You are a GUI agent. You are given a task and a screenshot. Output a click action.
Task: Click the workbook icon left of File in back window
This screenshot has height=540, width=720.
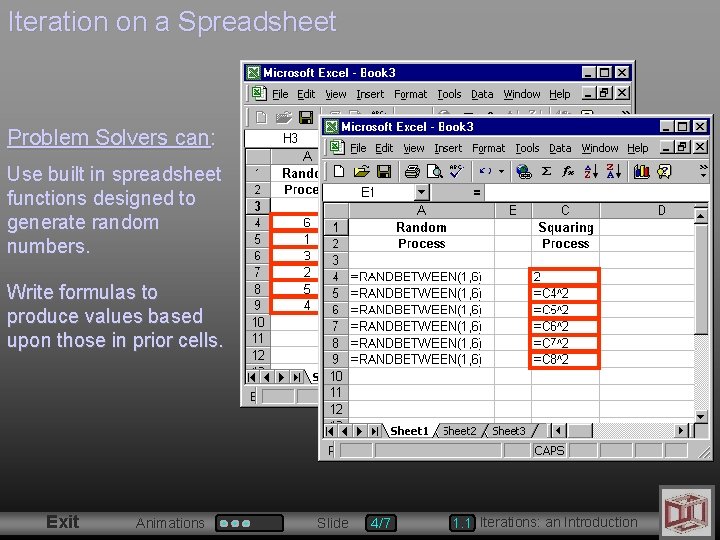pos(259,94)
